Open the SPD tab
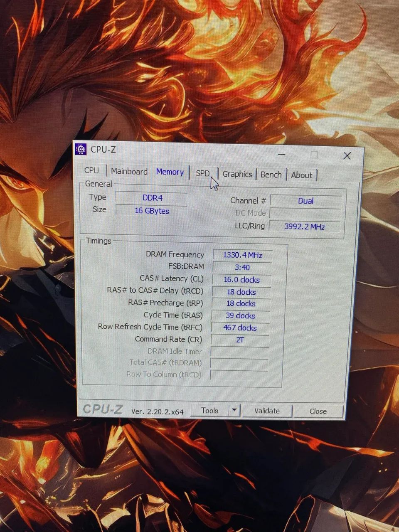 (x=203, y=173)
